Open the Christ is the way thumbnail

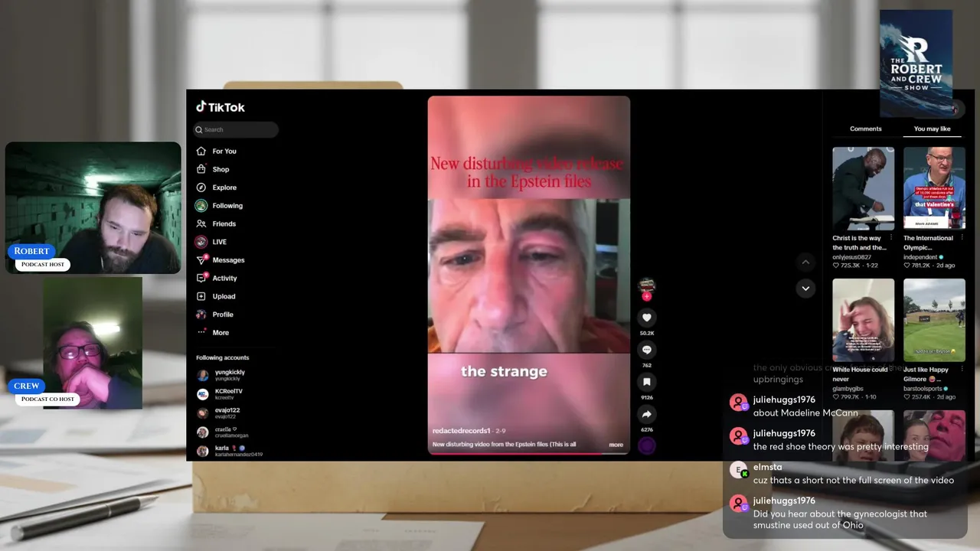point(863,188)
